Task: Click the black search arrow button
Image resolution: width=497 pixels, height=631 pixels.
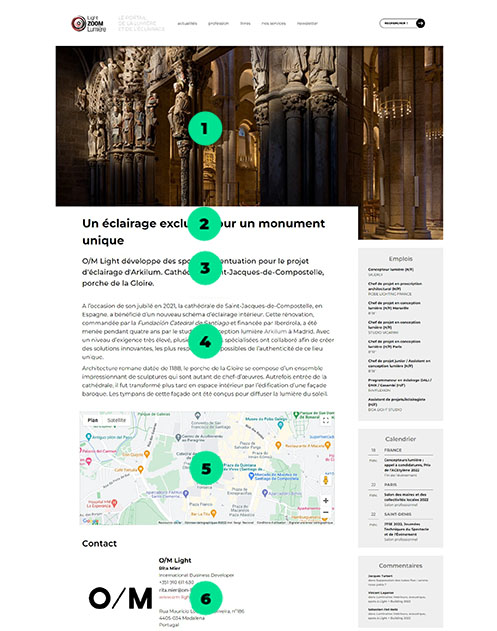Action: 421,23
